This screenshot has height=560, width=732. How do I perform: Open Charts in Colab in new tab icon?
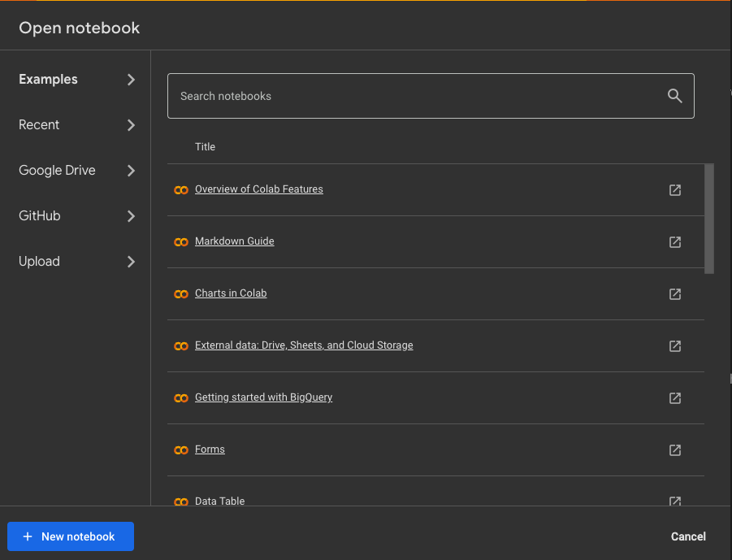(x=675, y=293)
